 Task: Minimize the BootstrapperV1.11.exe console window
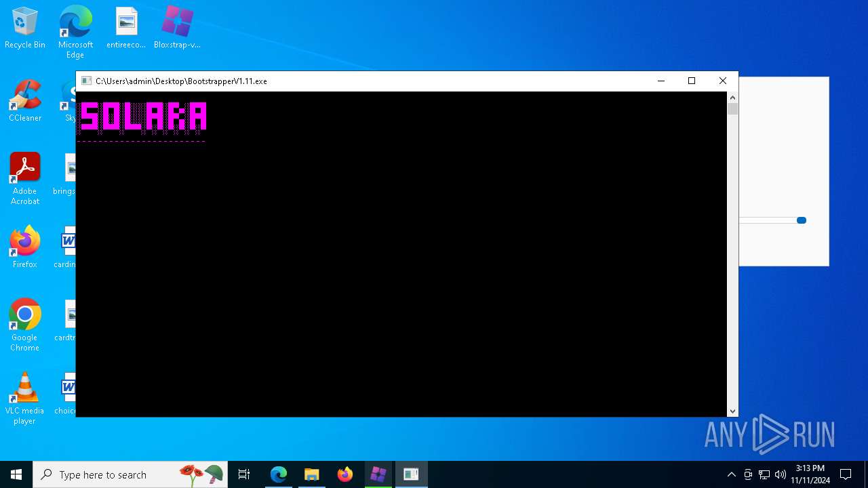coord(661,81)
